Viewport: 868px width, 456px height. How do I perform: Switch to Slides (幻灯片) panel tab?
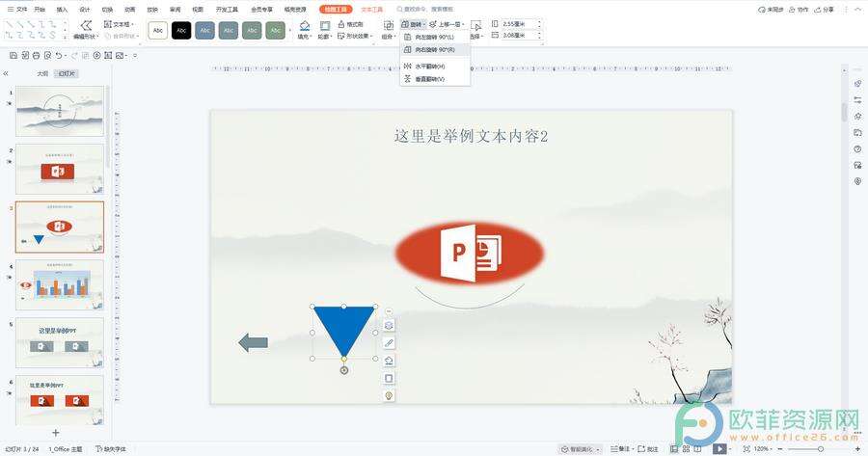click(x=67, y=73)
